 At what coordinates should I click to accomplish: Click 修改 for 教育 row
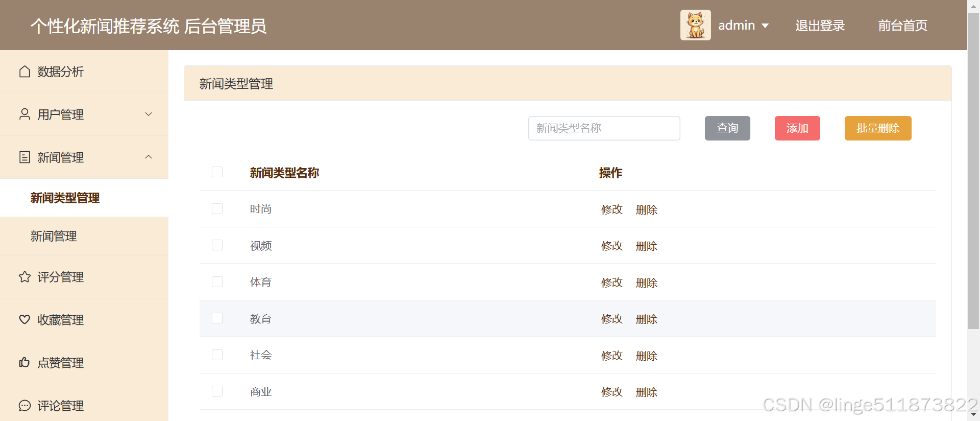coord(612,319)
